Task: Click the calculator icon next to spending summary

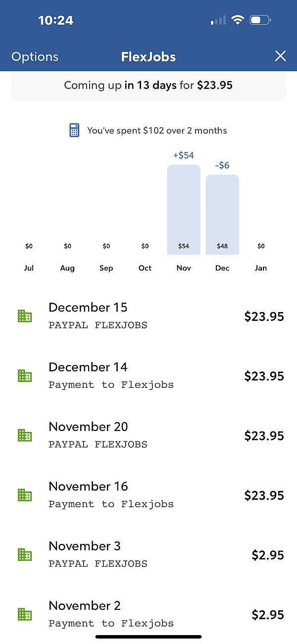Action: coord(74,130)
